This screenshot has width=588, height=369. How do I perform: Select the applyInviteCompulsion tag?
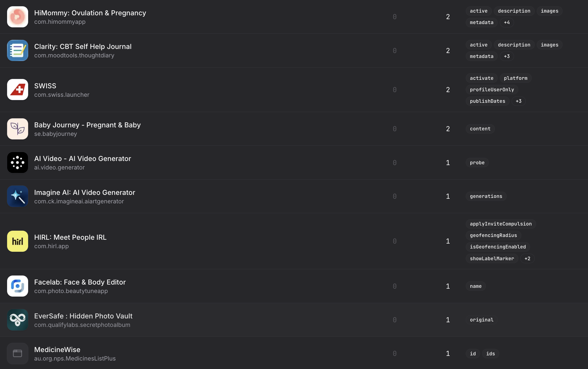(501, 224)
